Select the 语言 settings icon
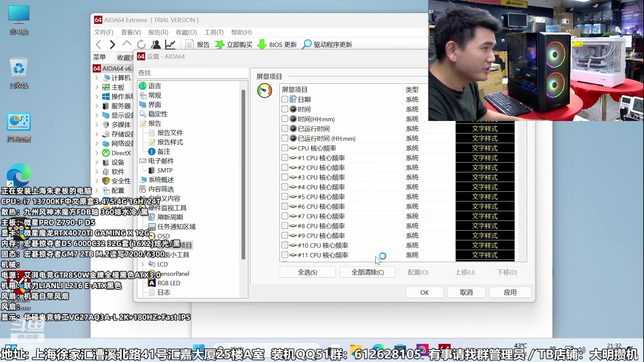Screen dimensions: 644x362 click(143, 86)
